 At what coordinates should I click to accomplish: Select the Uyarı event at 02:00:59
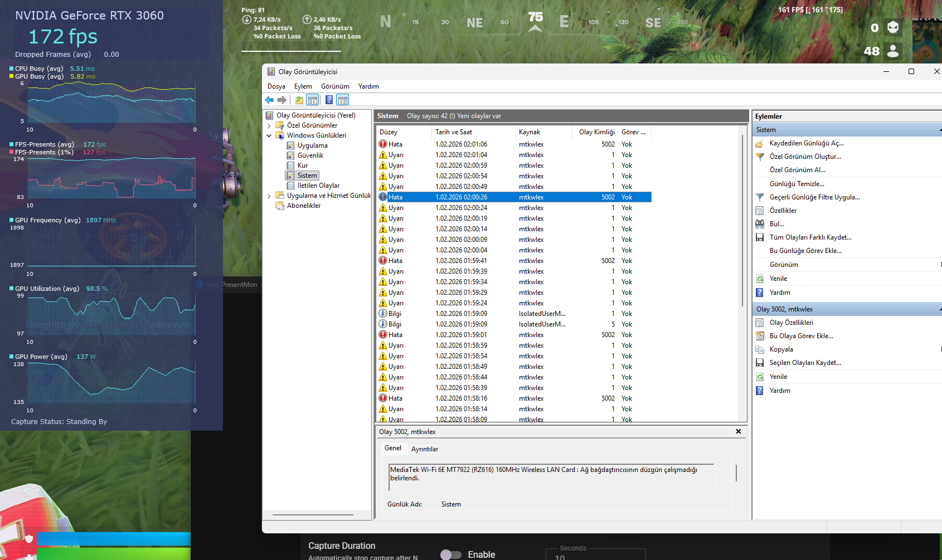tap(514, 165)
